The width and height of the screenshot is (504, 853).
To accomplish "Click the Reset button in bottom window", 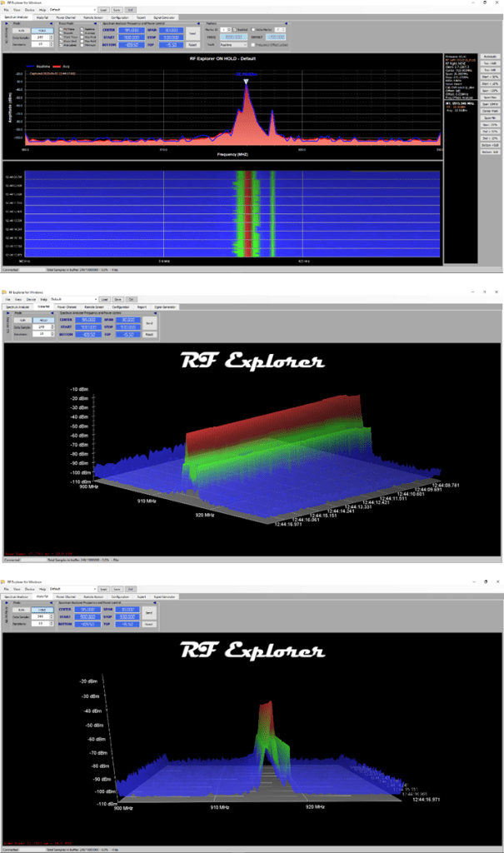I will 149,624.
